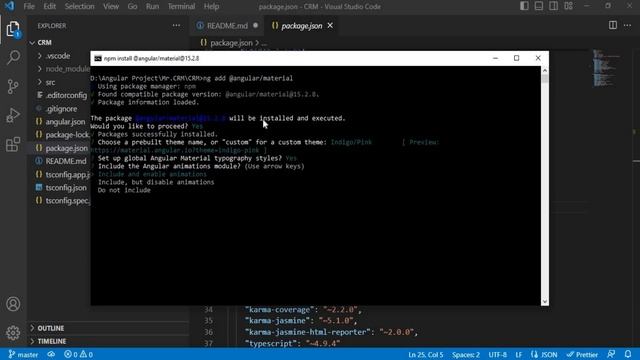The width and height of the screenshot is (640, 360).
Task: Click 'Do not include' option in terminal
Action: point(124,190)
